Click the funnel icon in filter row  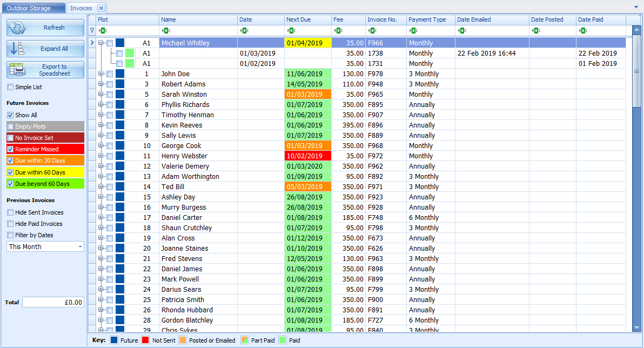click(x=92, y=31)
